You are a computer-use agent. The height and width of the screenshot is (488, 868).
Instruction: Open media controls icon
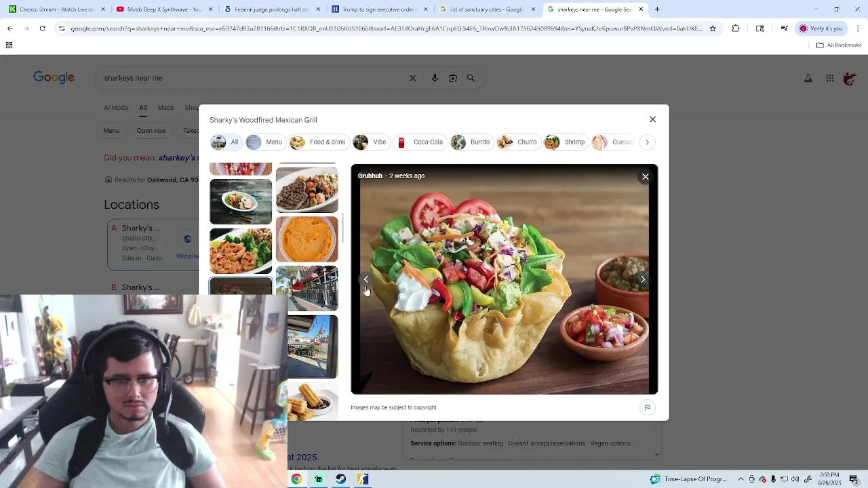click(784, 28)
